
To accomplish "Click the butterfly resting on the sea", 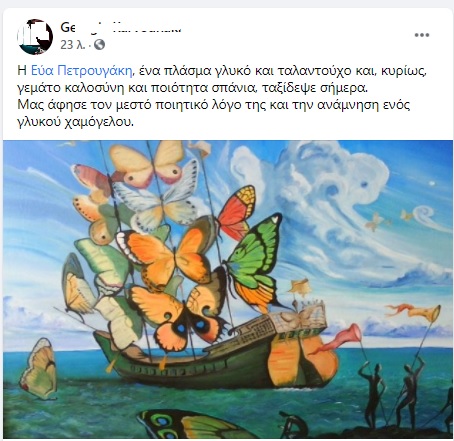I will pos(39,369).
